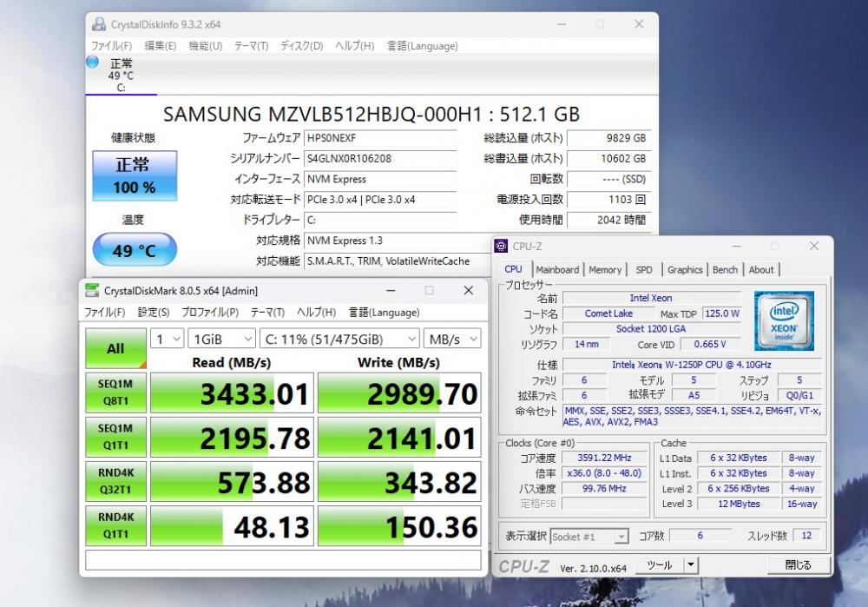Click the 正常 100 % health status button
868x607 pixels.
[x=135, y=175]
